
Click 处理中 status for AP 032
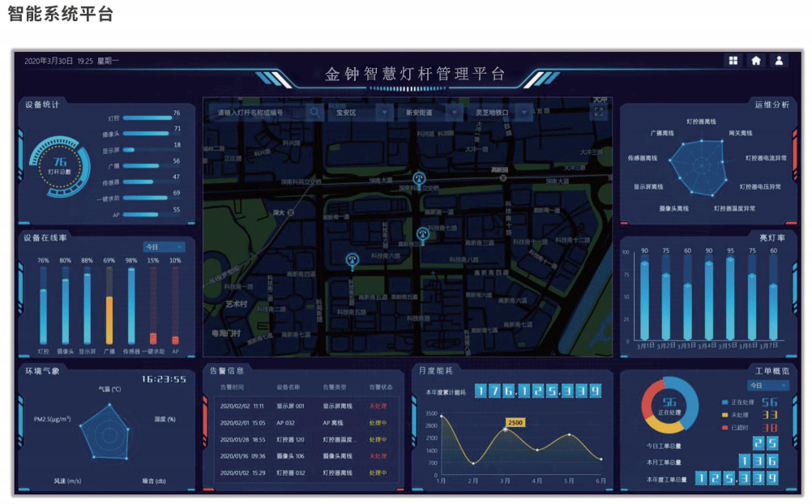click(x=378, y=423)
